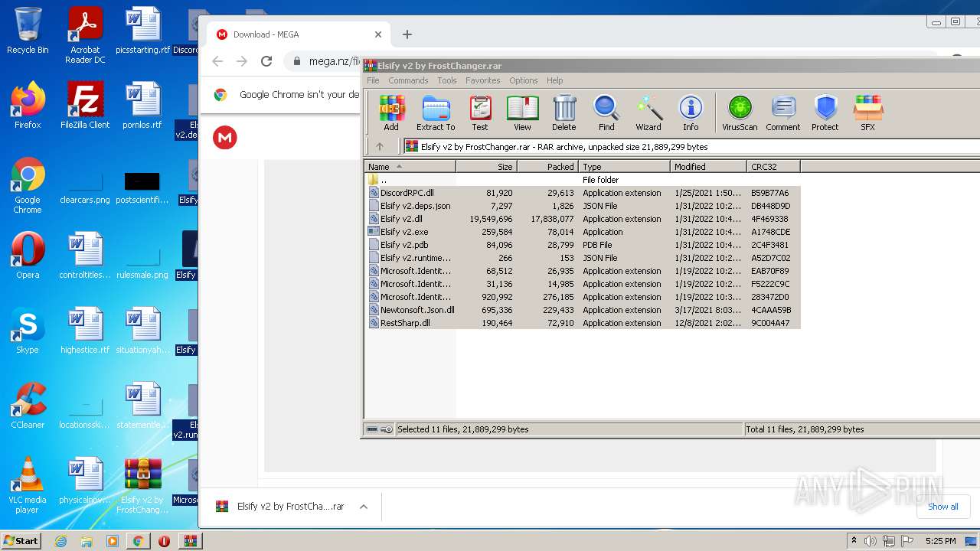This screenshot has height=551, width=980.
Task: Open the File menu in WinRAR
Action: pos(373,80)
